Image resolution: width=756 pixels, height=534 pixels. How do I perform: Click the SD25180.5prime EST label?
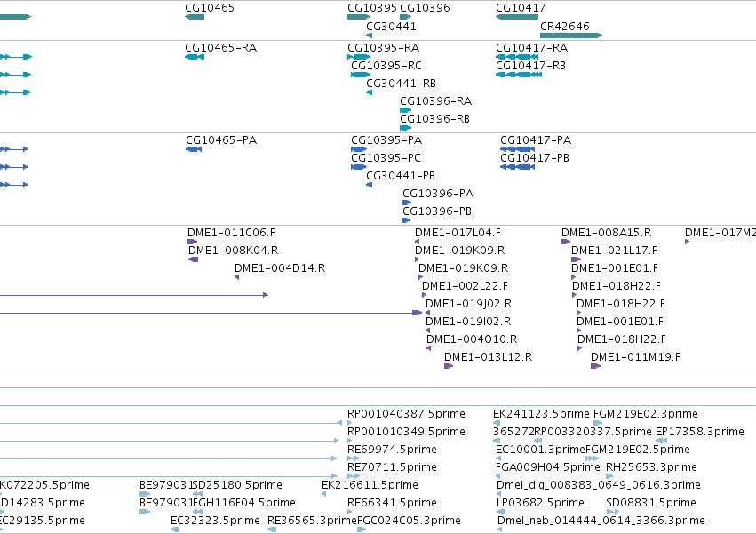point(237,485)
